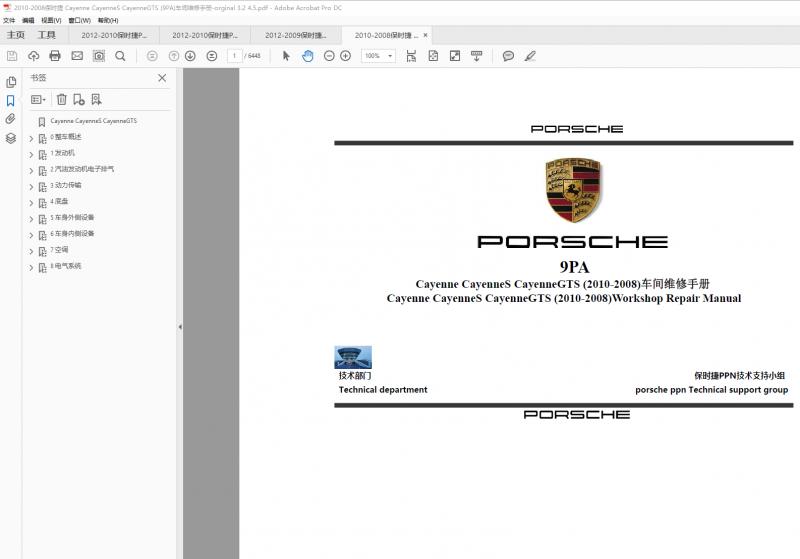The width and height of the screenshot is (800, 559).
Task: Toggle the Page thumbnails panel icon
Action: [10, 82]
